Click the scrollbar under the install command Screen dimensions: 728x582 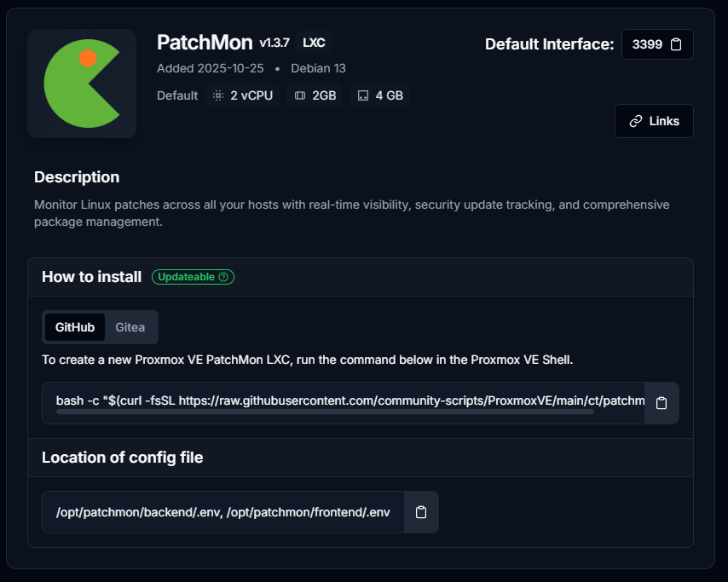pos(325,412)
